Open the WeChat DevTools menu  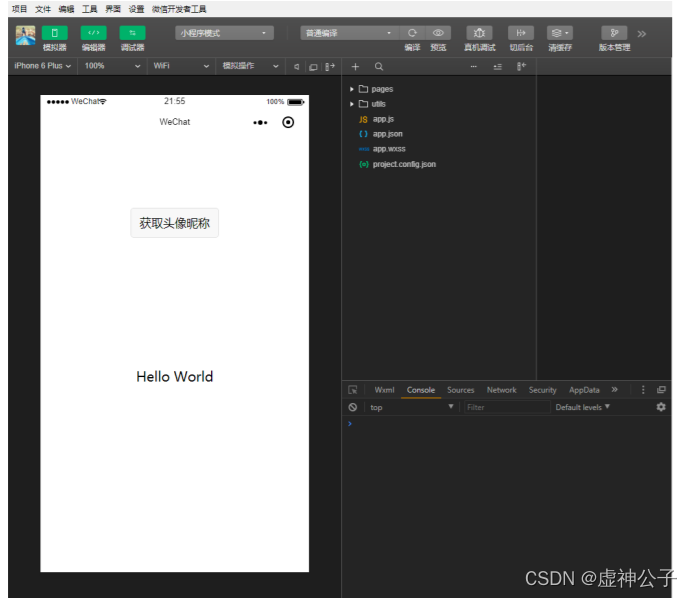pos(179,9)
